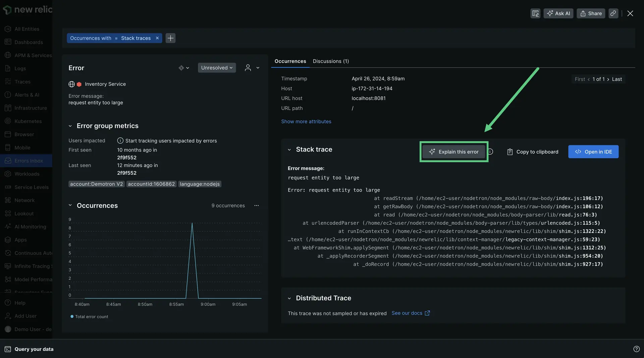Image resolution: width=644 pixels, height=358 pixels.
Task: Click the copy permalink icon
Action: [613, 13]
